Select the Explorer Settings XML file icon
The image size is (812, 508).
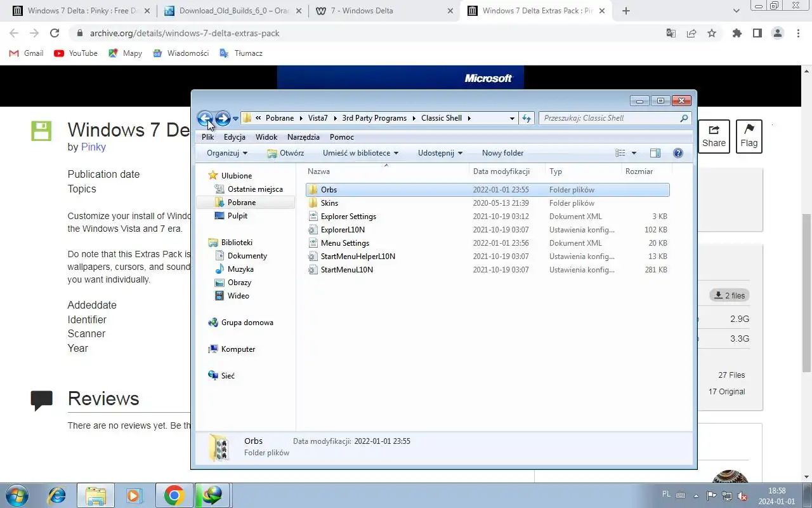click(x=313, y=217)
